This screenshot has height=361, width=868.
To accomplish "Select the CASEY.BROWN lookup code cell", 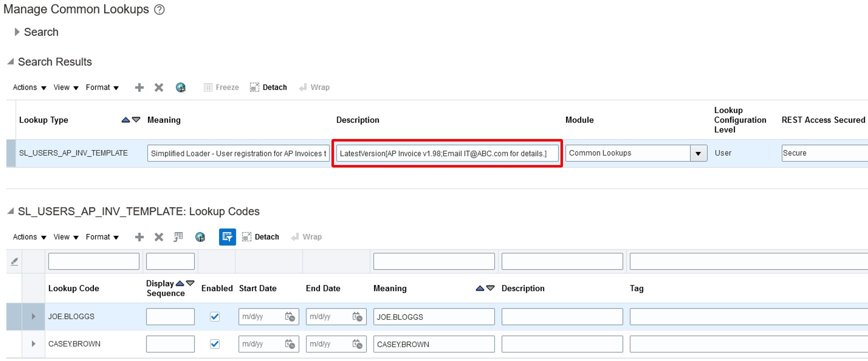I will (74, 344).
